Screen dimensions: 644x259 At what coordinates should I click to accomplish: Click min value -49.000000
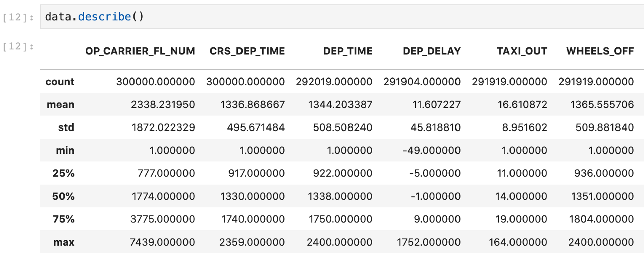tap(431, 150)
